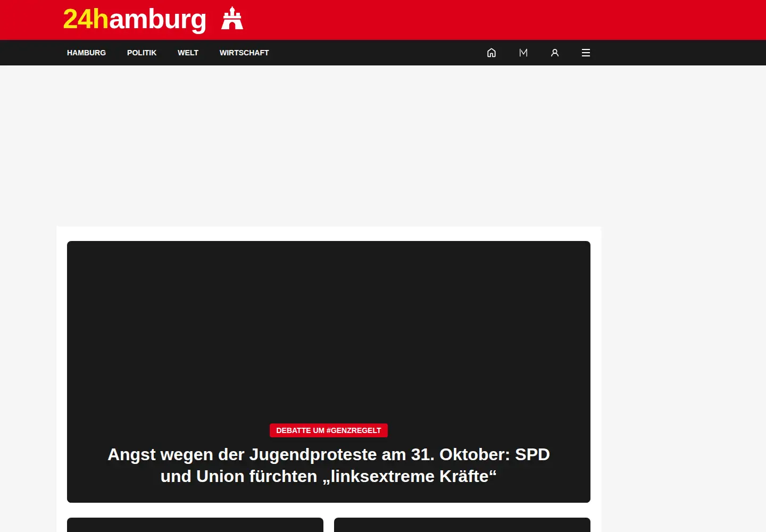Open the hamburger menu icon

click(x=586, y=53)
